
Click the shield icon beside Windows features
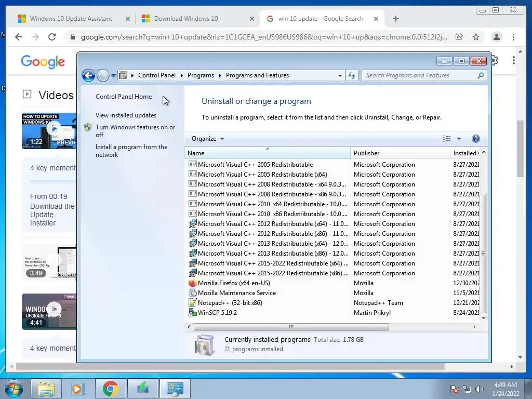88,127
